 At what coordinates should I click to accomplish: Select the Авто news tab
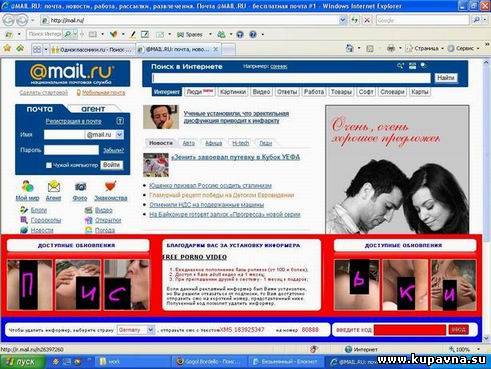[x=189, y=143]
